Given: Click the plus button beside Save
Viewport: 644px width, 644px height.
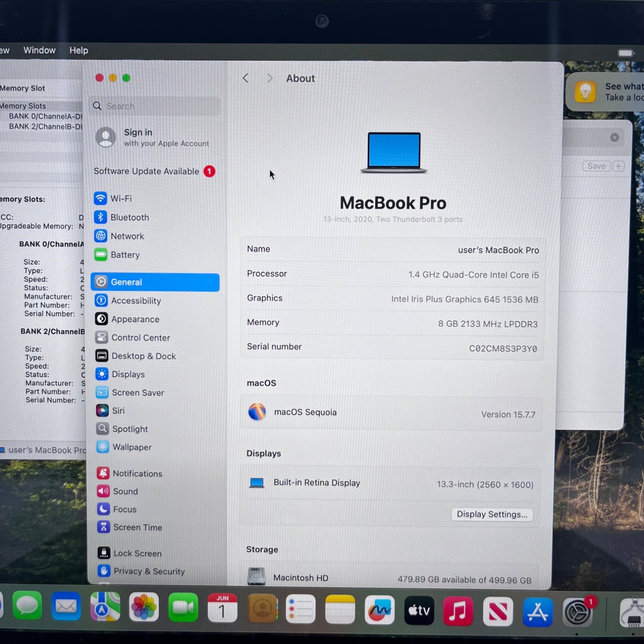Looking at the screenshot, I should point(619,166).
